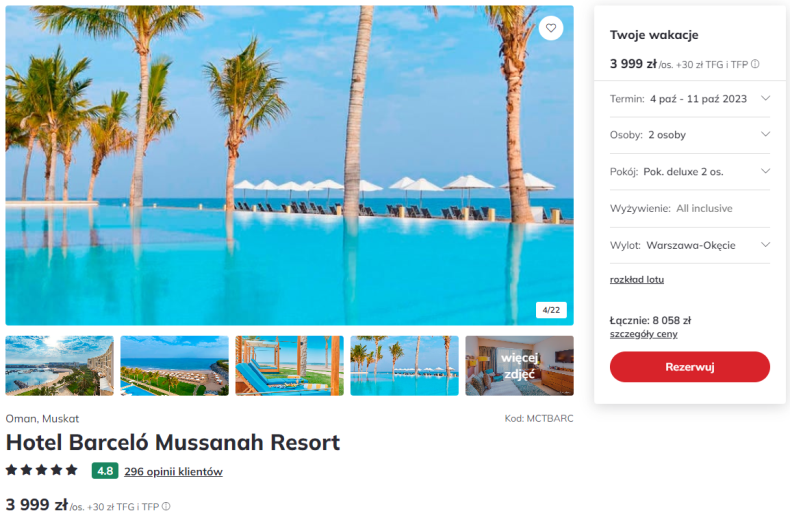
Task: Add hotel to favorites with heart icon
Action: pos(551,28)
